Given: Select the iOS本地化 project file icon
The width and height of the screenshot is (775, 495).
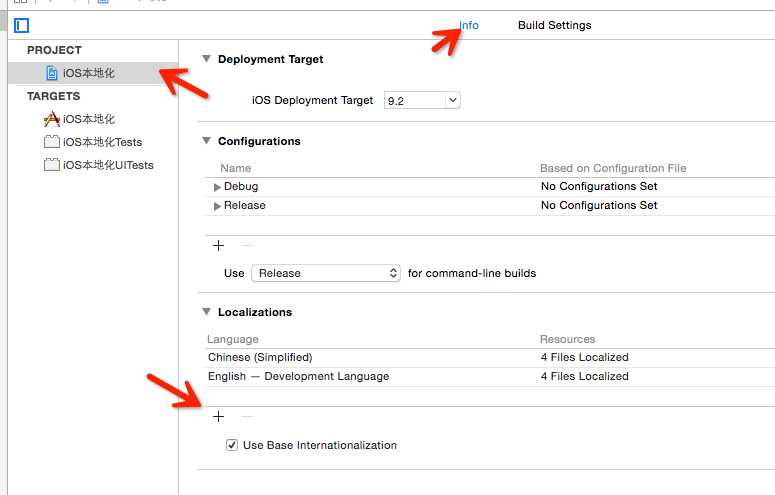Looking at the screenshot, I should 52,73.
